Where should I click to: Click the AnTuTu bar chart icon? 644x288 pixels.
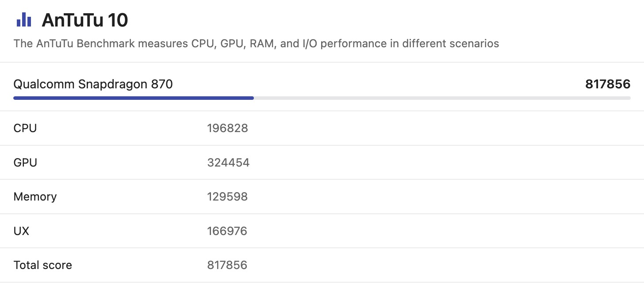pyautogui.click(x=23, y=19)
